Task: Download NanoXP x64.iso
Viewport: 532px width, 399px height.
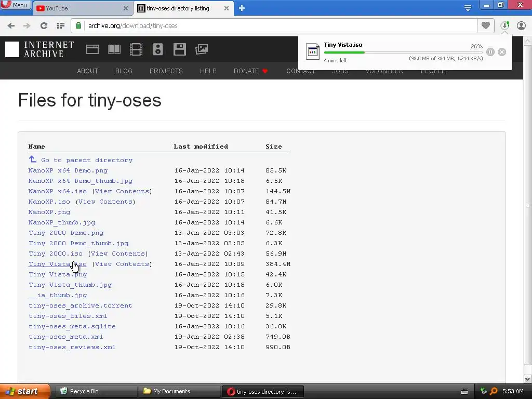Action: point(57,191)
